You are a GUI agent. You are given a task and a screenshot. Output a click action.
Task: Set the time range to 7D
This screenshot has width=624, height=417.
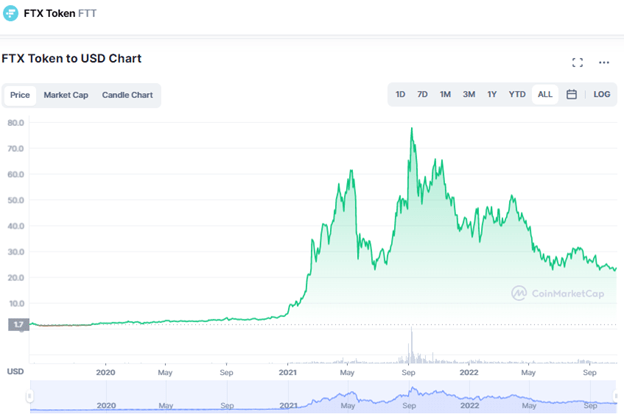click(x=422, y=94)
